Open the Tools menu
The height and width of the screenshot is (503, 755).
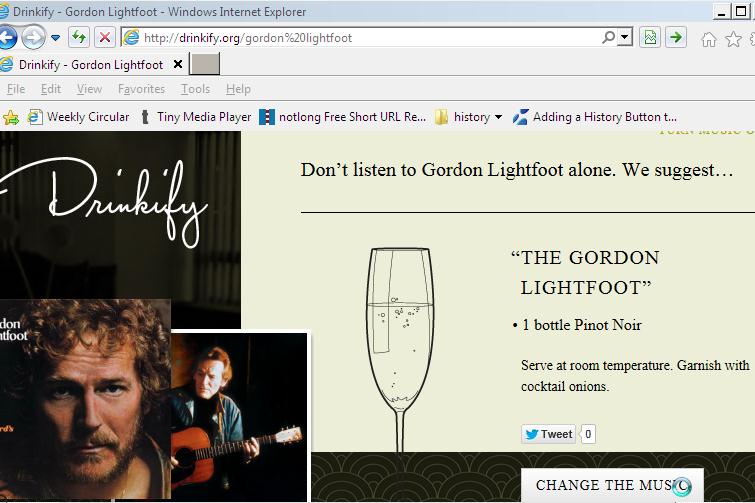click(x=195, y=89)
